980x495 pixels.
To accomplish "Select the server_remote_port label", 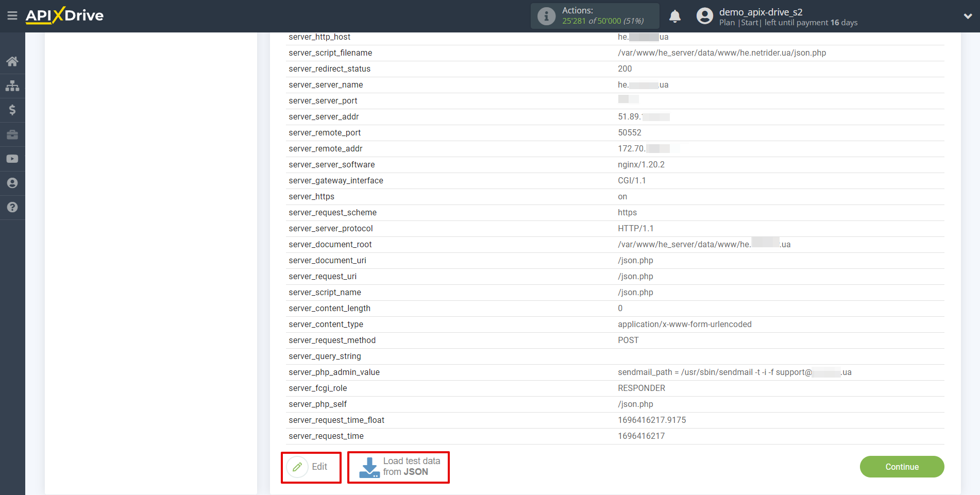I will pyautogui.click(x=325, y=133).
